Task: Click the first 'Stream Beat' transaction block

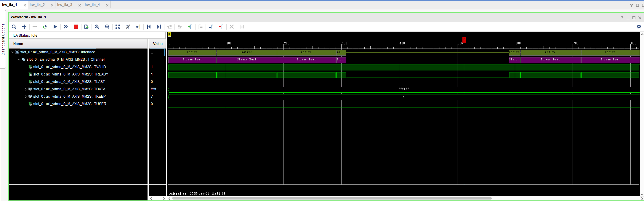Action: [x=192, y=60]
